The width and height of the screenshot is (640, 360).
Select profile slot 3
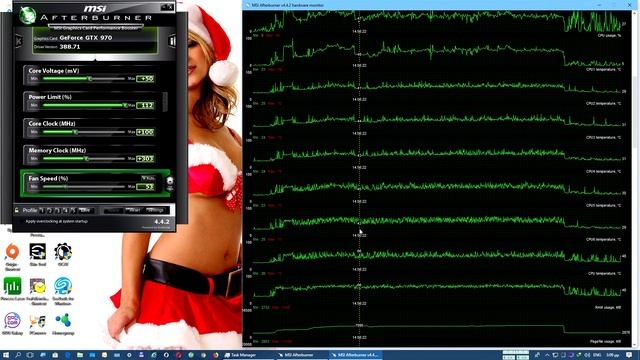(x=57, y=210)
